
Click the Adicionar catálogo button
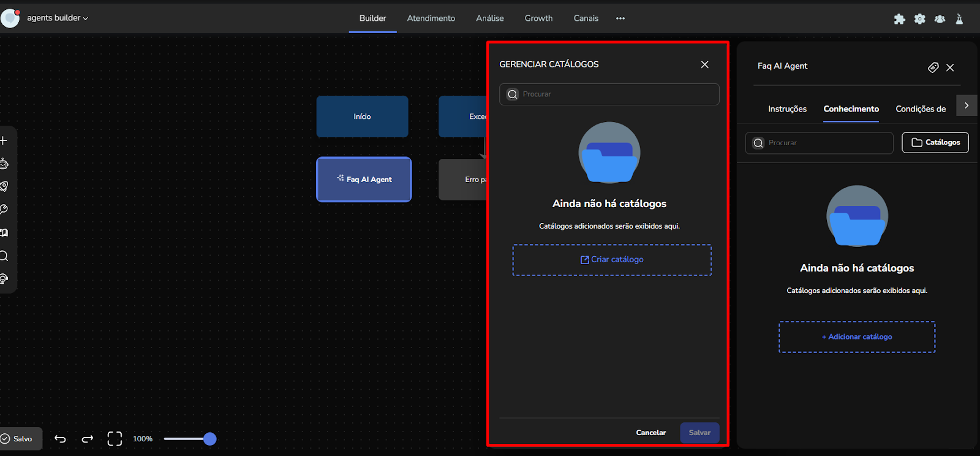857,337
